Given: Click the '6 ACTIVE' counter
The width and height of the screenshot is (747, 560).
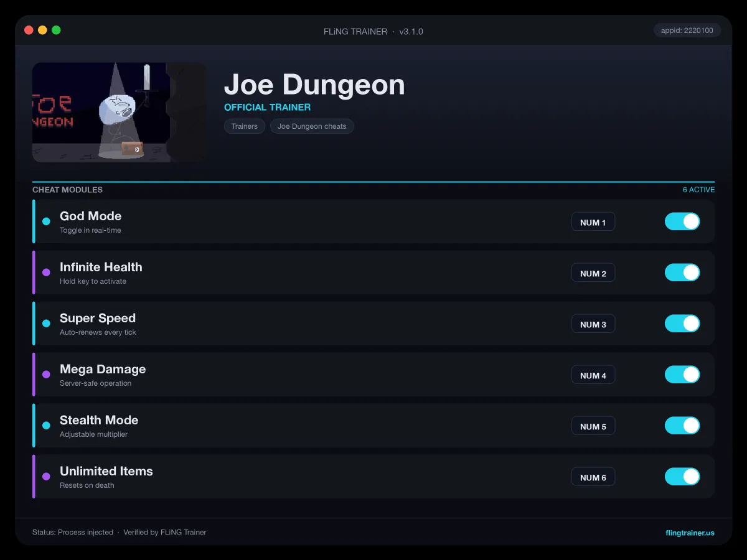Looking at the screenshot, I should click(x=698, y=190).
